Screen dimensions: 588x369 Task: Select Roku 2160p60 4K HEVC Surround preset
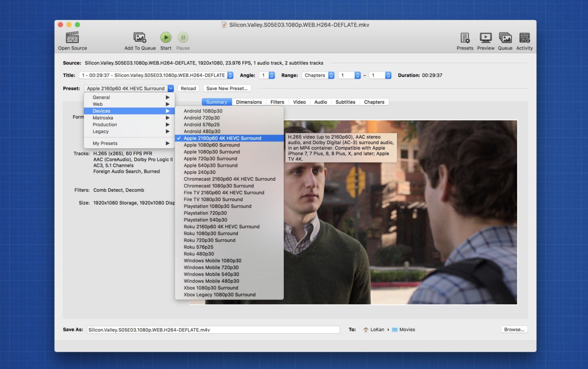[x=229, y=227]
